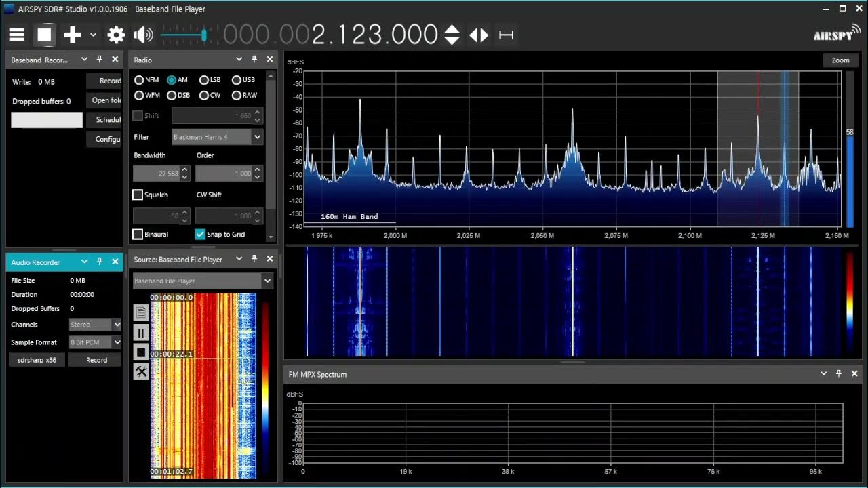
Task: Toggle the Shift checkbox
Action: [x=138, y=116]
